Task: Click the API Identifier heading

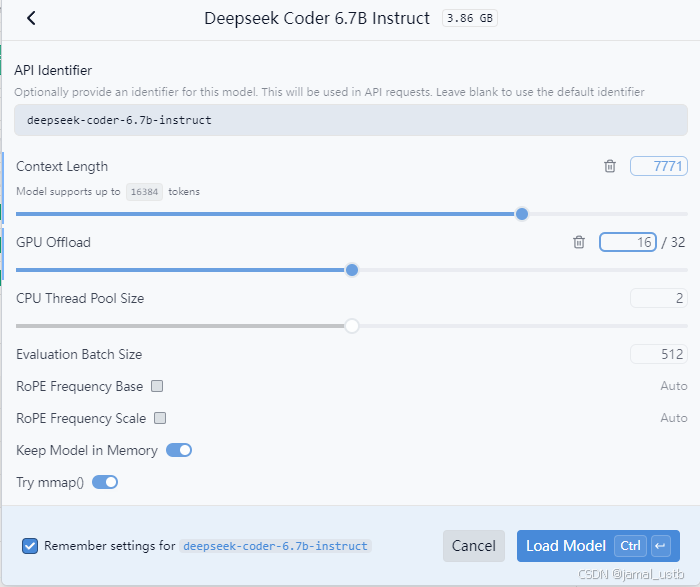Action: (x=53, y=70)
